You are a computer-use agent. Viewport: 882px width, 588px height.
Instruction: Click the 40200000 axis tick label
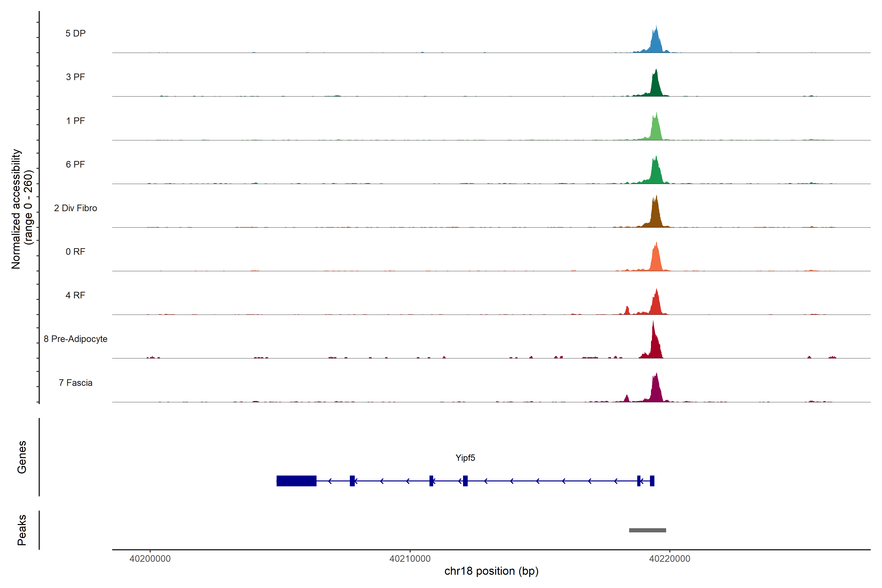tap(150, 558)
